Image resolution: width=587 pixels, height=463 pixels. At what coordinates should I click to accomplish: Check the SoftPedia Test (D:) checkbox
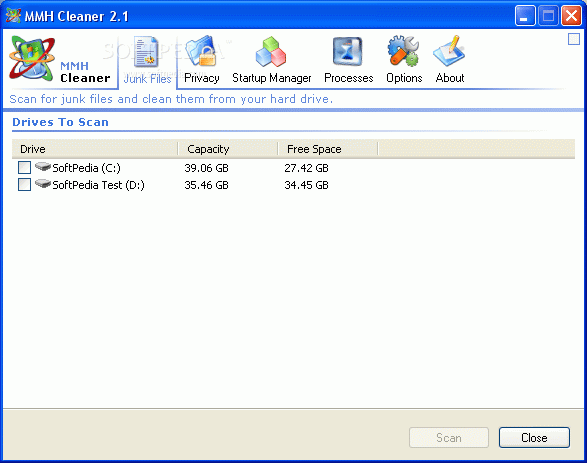click(x=24, y=185)
